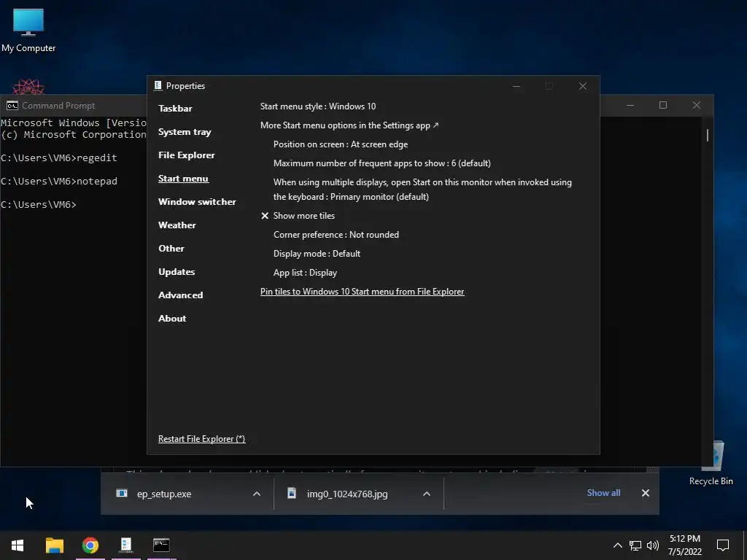Change Position on screen setting

point(340,144)
